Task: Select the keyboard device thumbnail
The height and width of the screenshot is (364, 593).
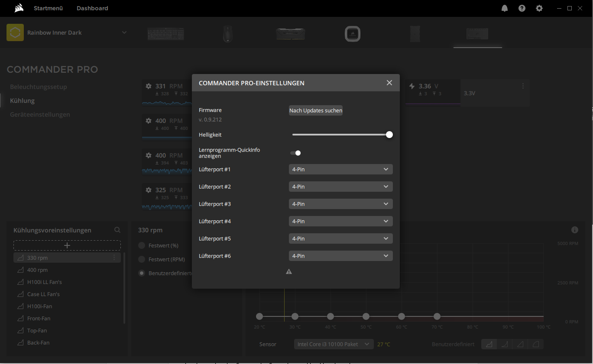Action: (x=165, y=34)
